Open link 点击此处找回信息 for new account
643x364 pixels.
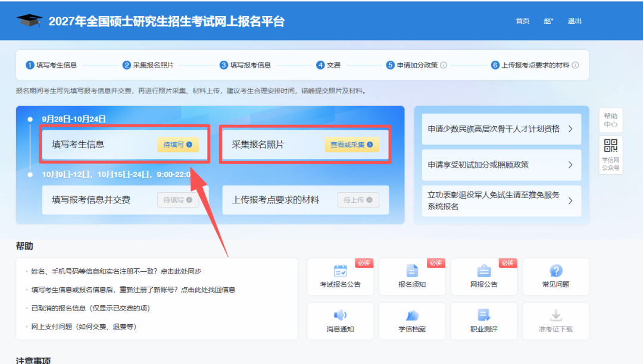point(208,290)
